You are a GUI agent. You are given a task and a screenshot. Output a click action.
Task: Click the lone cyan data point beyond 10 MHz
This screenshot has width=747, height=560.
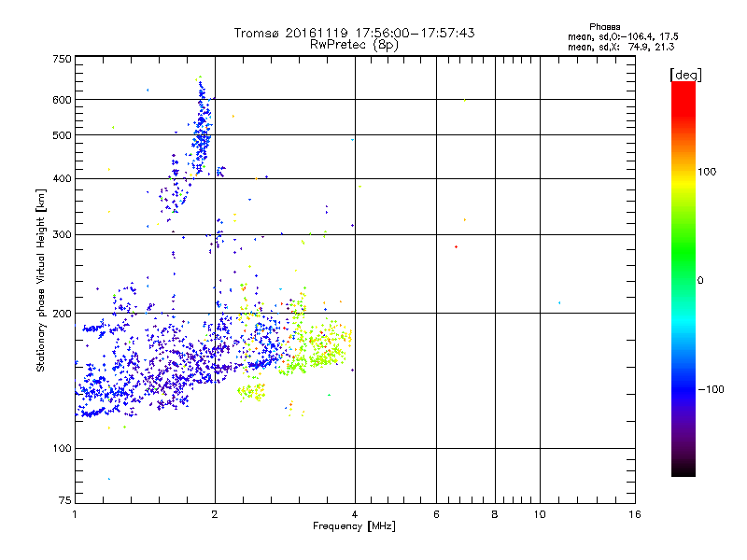click(x=559, y=302)
